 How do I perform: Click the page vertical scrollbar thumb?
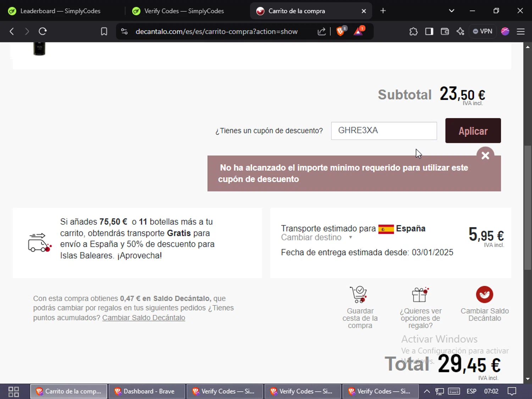528,207
